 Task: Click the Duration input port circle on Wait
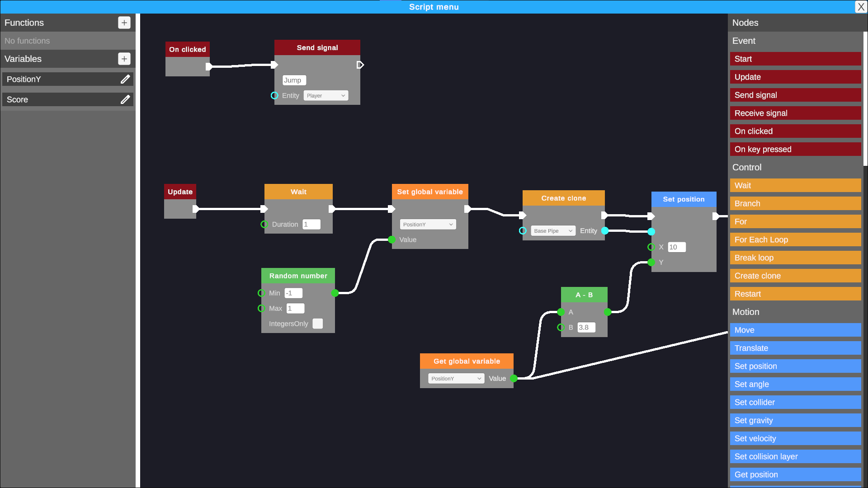pyautogui.click(x=264, y=225)
